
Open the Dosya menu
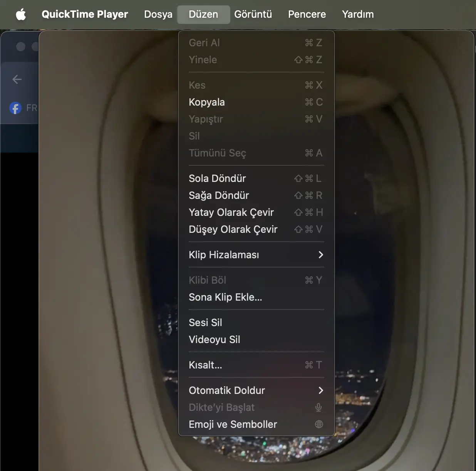tap(158, 14)
